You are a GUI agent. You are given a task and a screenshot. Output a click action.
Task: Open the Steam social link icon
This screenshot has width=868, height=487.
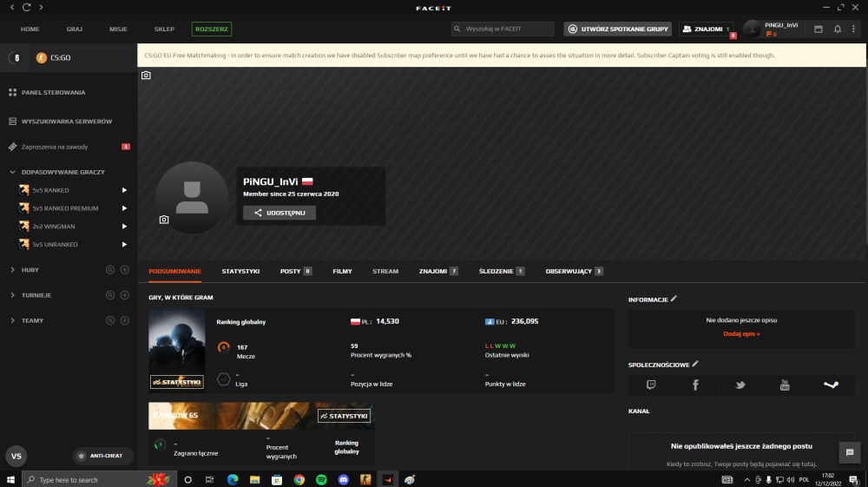pyautogui.click(x=831, y=385)
